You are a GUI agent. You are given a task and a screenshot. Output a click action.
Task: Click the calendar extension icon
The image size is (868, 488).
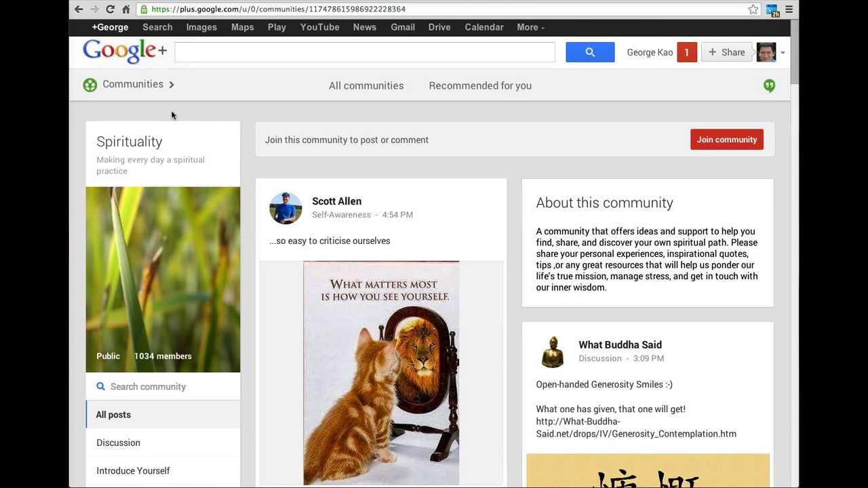pyautogui.click(x=772, y=10)
